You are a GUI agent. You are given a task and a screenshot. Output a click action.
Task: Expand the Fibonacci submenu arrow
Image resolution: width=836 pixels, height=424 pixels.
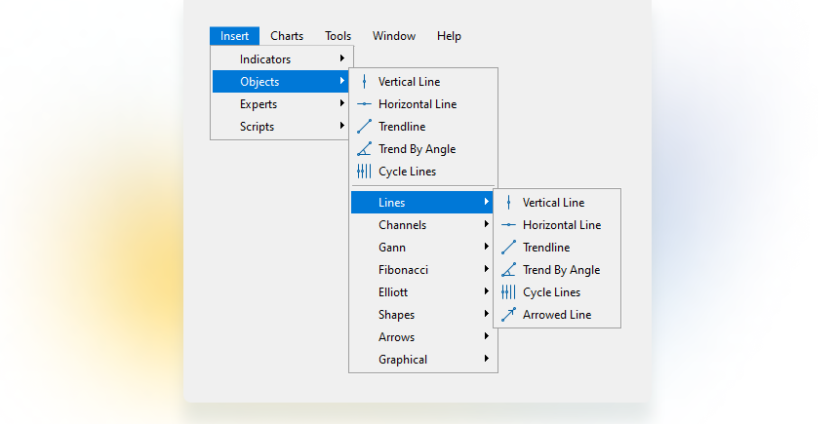coord(486,270)
